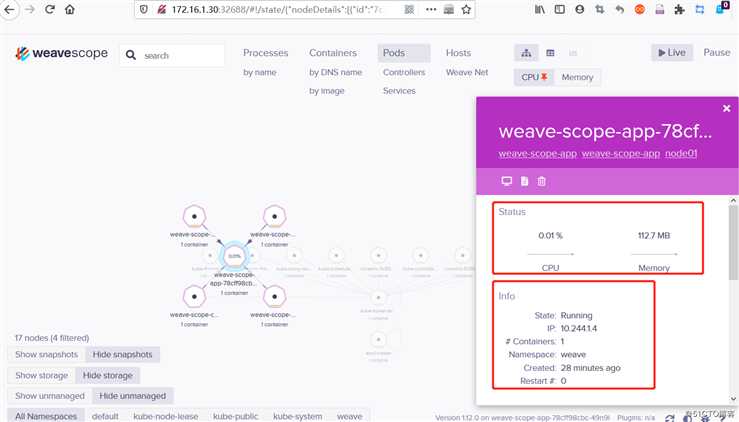Delete pod with trash icon
739x422 pixels.
pyautogui.click(x=542, y=181)
